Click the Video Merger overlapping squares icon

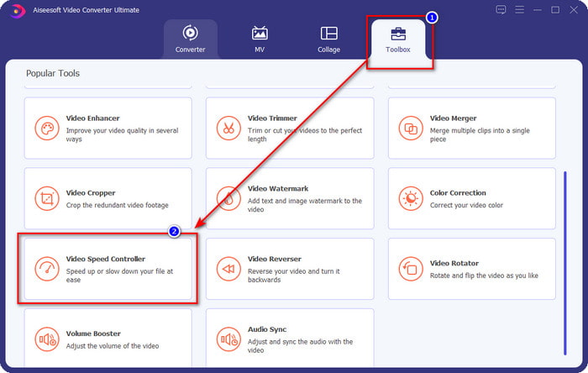pyautogui.click(x=411, y=129)
